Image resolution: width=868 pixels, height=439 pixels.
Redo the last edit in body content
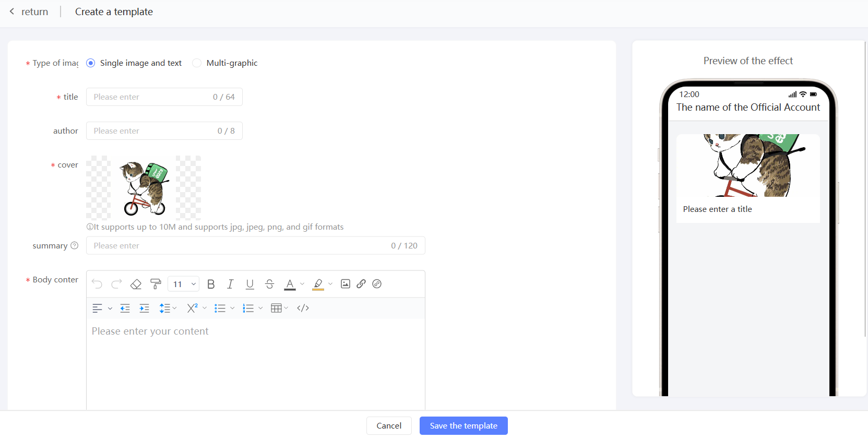pos(116,284)
